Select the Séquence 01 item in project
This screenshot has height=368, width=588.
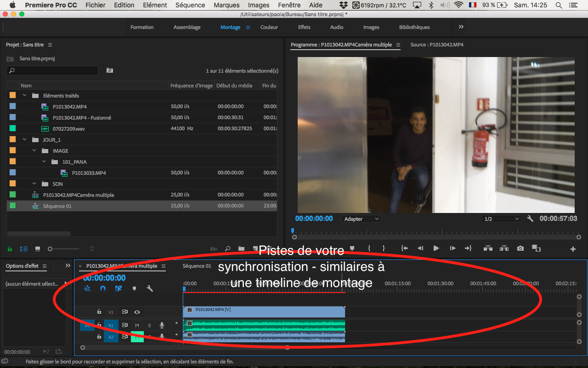[x=142, y=206]
